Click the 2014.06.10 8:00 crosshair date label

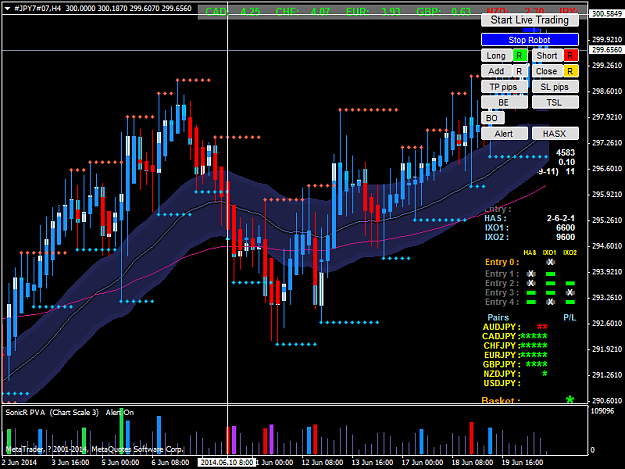click(x=226, y=462)
